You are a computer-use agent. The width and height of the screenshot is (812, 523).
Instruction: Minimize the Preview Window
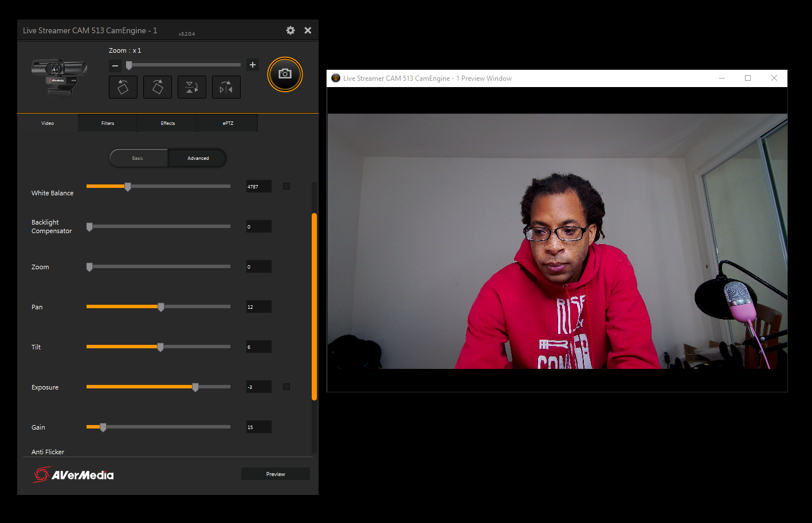[x=722, y=78]
